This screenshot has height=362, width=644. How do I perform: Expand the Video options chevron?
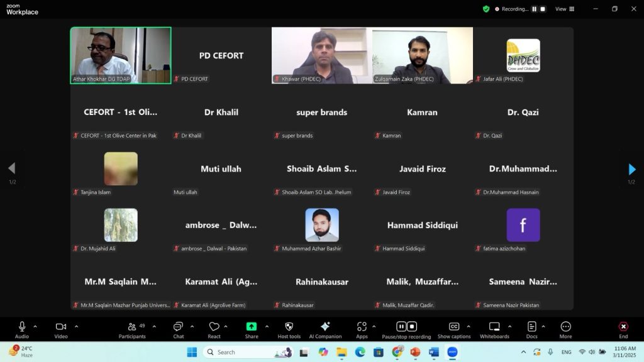pyautogui.click(x=76, y=326)
